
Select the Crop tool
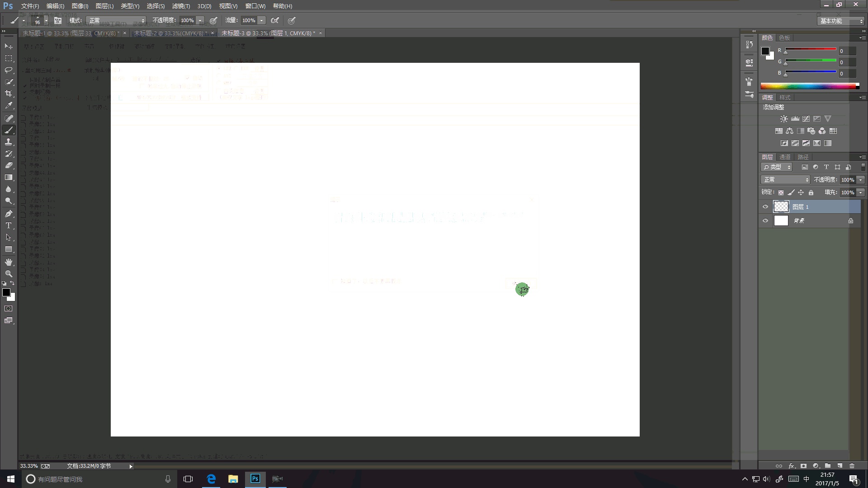[9, 94]
